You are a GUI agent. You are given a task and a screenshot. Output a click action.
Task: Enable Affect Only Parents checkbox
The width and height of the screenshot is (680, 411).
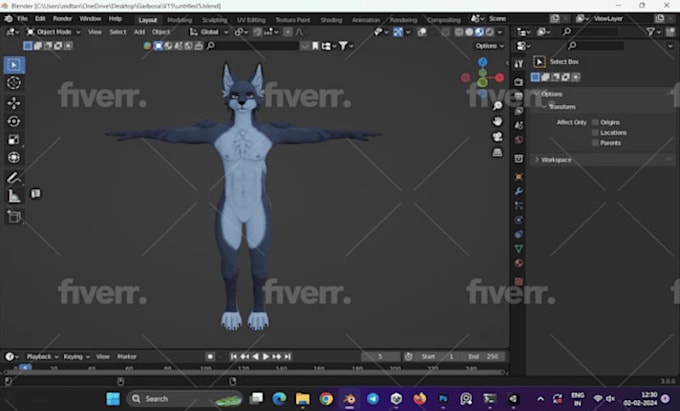point(595,143)
